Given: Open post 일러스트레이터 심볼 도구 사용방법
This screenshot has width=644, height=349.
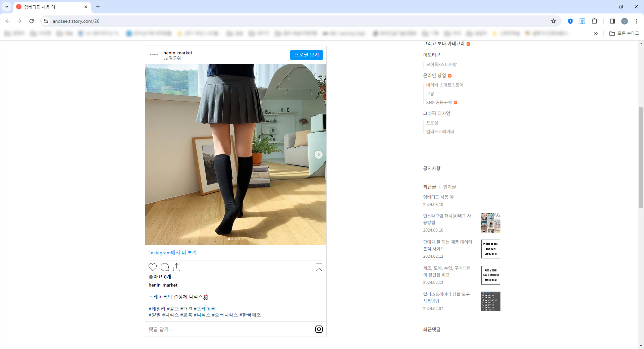Looking at the screenshot, I should click(446, 298).
